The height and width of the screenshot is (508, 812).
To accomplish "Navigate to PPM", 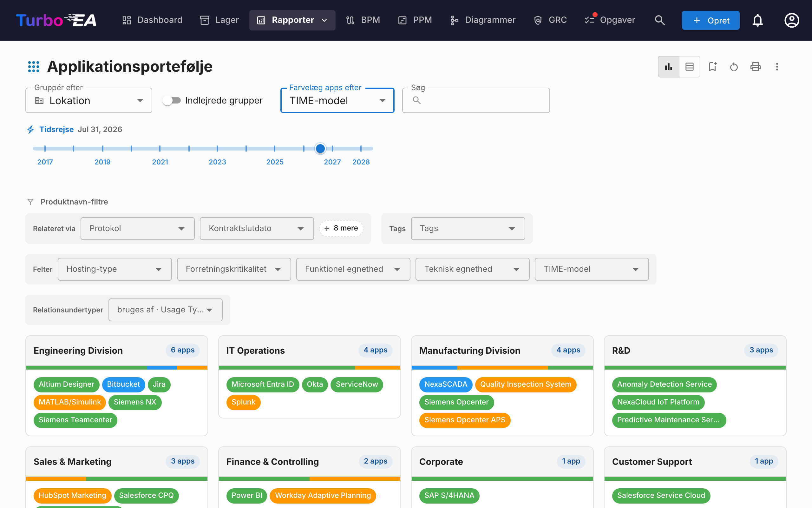I will 415,20.
